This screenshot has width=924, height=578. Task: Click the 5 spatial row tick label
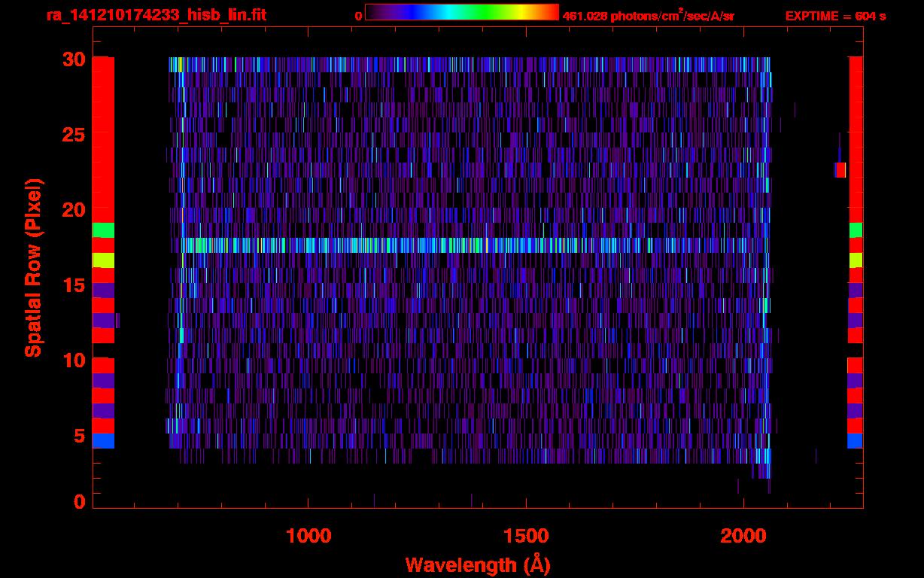[x=79, y=435]
